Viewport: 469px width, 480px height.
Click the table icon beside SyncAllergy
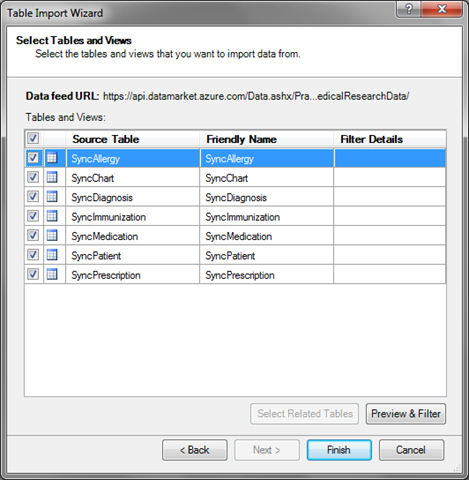tap(52, 158)
